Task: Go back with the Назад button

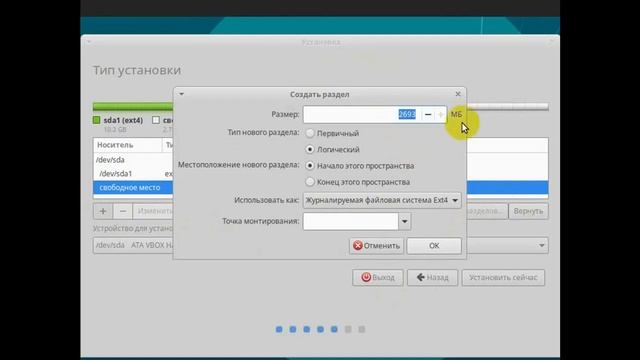Action: (432, 278)
